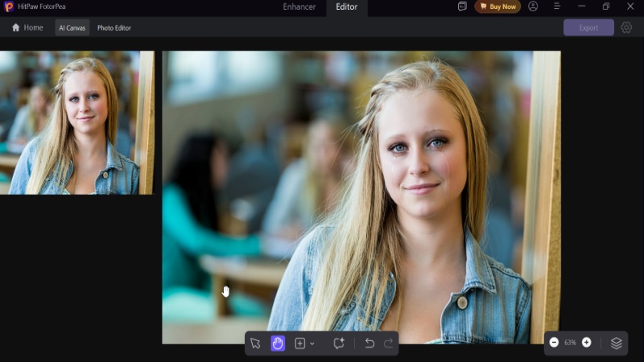Click the HitPaw FotorPea logo icon
644x362 pixels.
point(8,6)
